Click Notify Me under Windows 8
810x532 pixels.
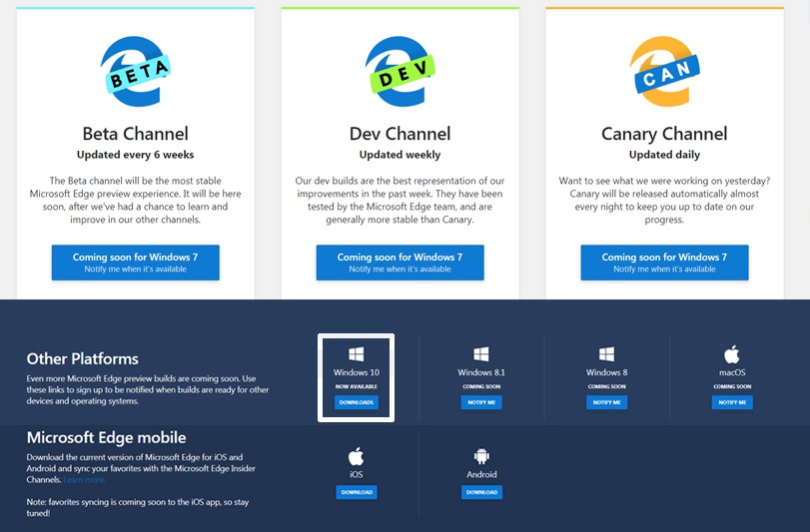(606, 402)
